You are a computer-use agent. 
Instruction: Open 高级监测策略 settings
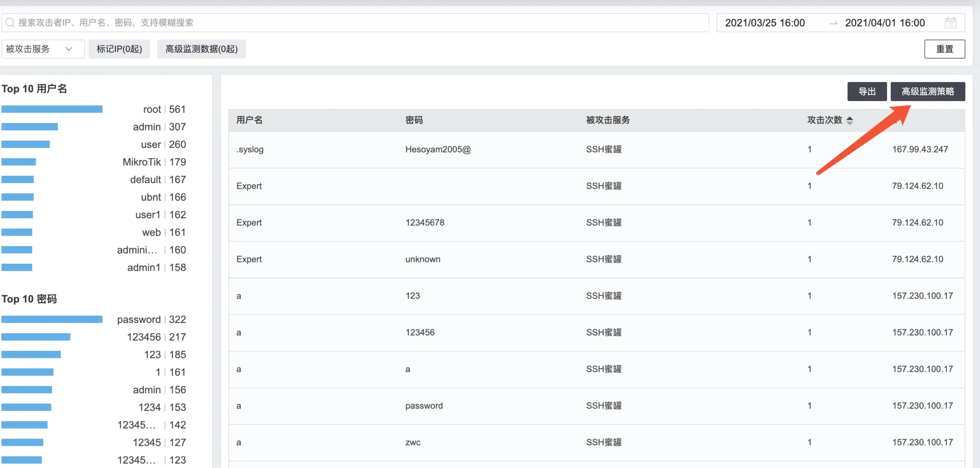click(x=927, y=92)
